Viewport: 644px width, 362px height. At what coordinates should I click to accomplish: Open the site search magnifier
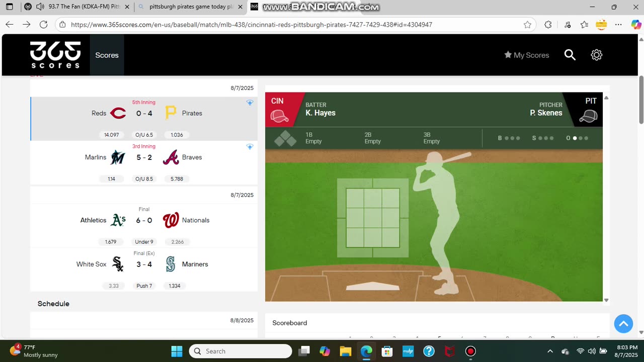point(570,55)
